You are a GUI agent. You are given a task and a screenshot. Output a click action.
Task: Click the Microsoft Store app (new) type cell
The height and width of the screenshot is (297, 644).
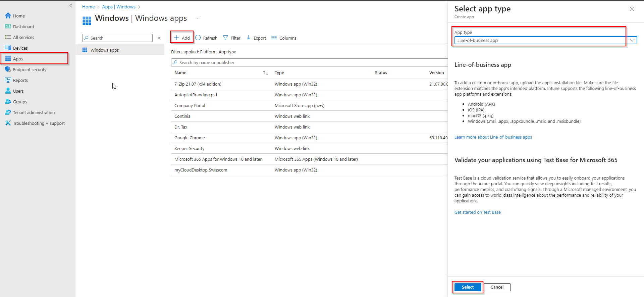(x=300, y=105)
